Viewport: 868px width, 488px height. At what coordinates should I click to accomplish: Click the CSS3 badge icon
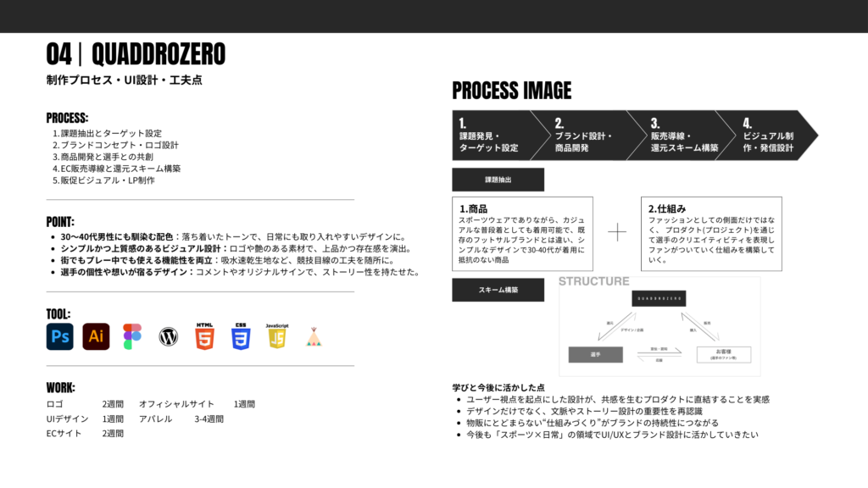(x=242, y=336)
